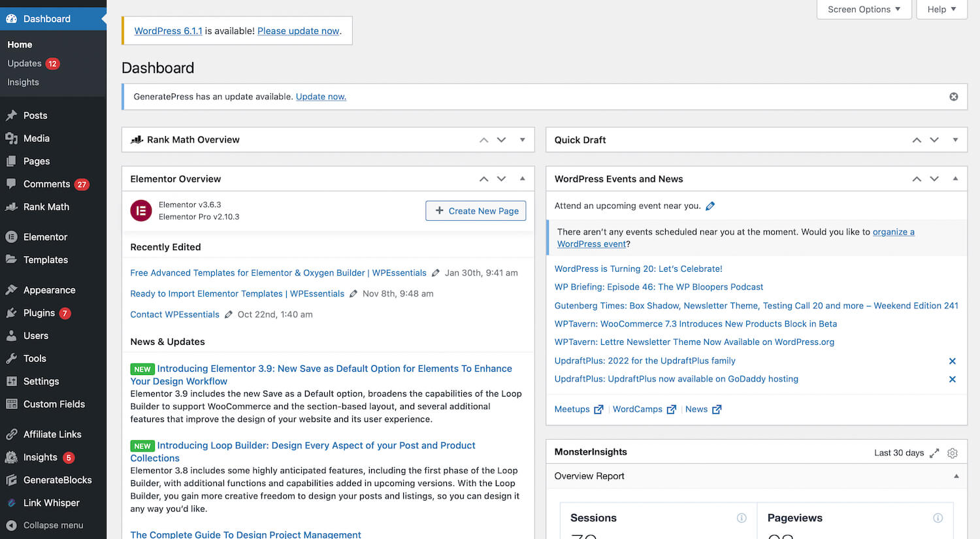The image size is (980, 539).
Task: Open WP Briefing Episode 46 link
Action: click(x=659, y=287)
